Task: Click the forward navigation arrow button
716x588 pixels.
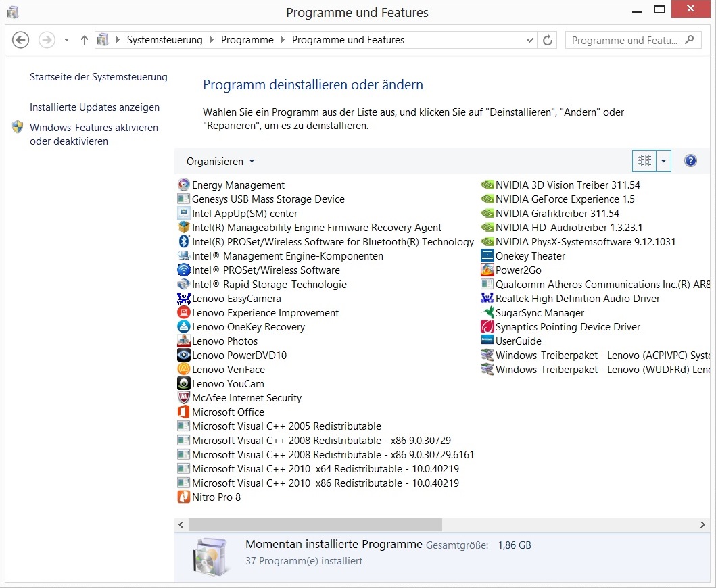Action: pos(47,40)
